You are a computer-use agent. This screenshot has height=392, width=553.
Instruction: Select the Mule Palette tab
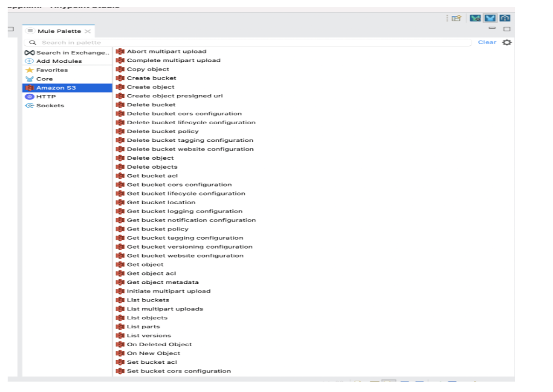pos(59,31)
